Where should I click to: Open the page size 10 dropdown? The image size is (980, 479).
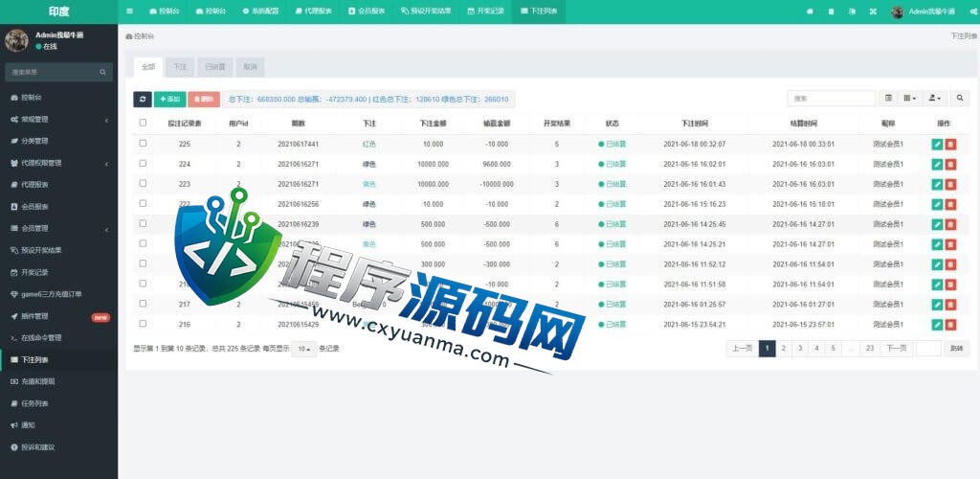click(x=304, y=349)
